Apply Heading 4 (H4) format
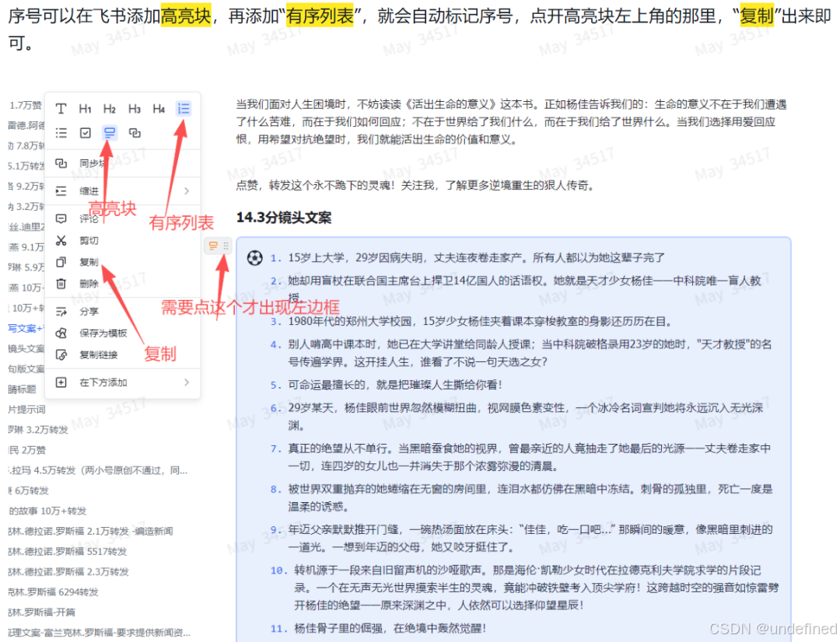The image size is (840, 642). 159,109
